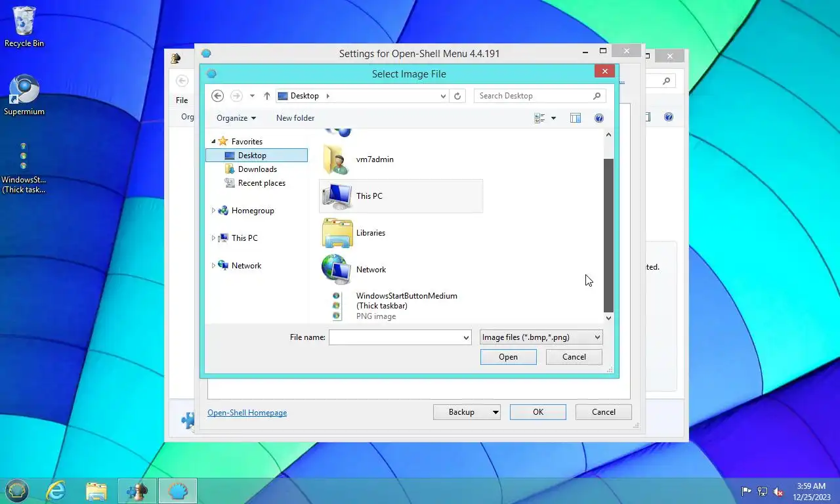Open the Organize menu

[x=236, y=118]
